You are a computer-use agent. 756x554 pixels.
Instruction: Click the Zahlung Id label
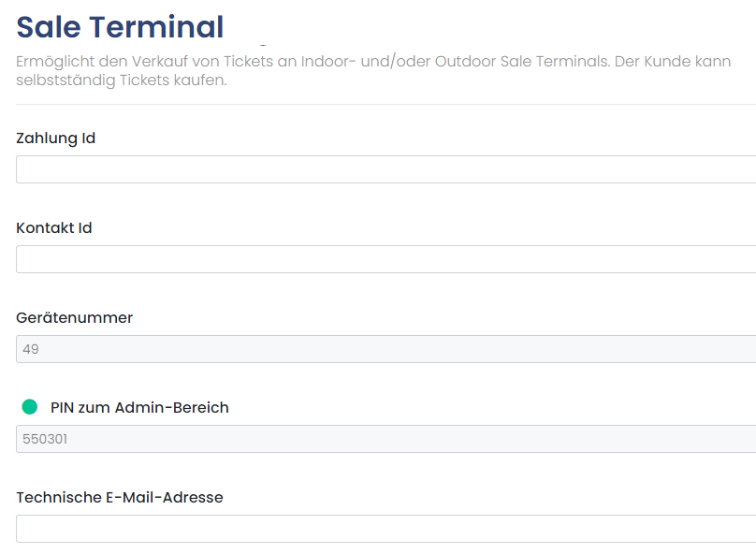[56, 138]
